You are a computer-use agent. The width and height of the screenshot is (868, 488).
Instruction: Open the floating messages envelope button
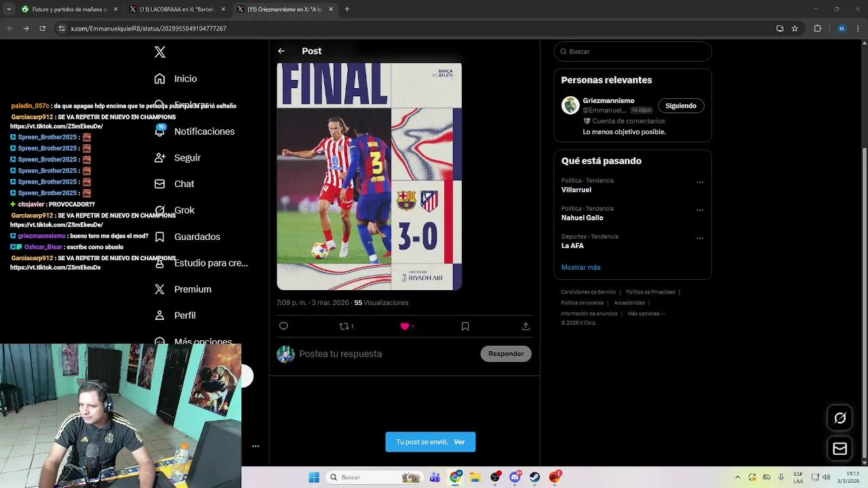coord(840,449)
